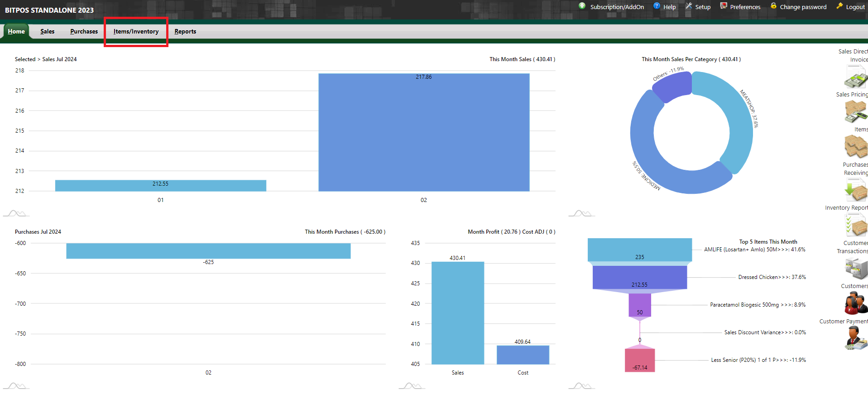
Task: Open Sales Direct Invoice icon
Action: pos(856,77)
